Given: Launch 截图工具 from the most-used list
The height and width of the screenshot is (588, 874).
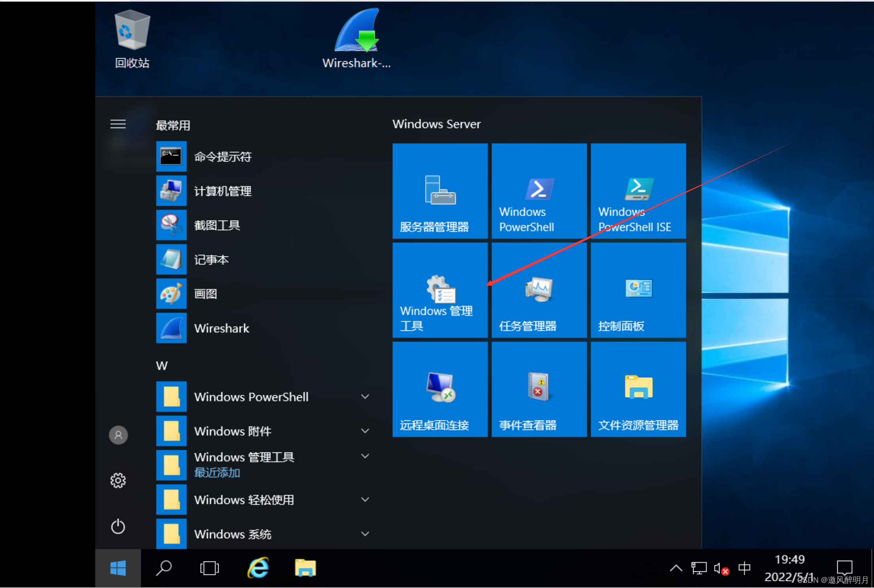Looking at the screenshot, I should pos(217,225).
